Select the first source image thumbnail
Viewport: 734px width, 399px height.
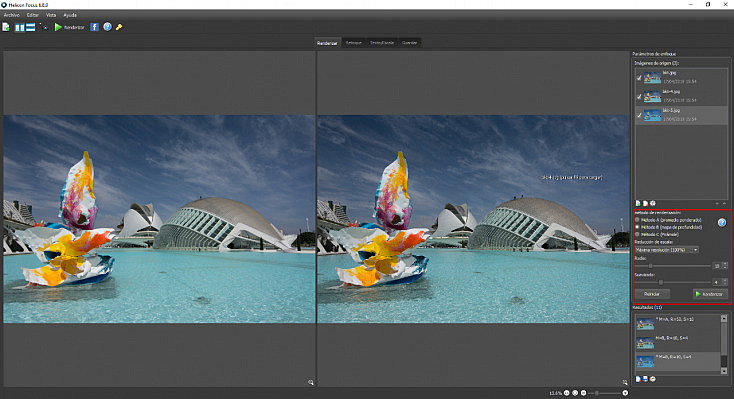[x=652, y=78]
